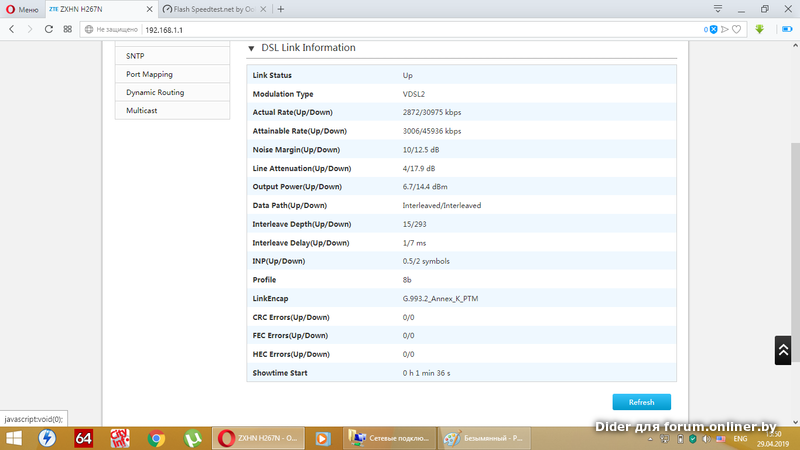Click the heart bookmark icon in address bar
800x450 pixels.
click(737, 30)
